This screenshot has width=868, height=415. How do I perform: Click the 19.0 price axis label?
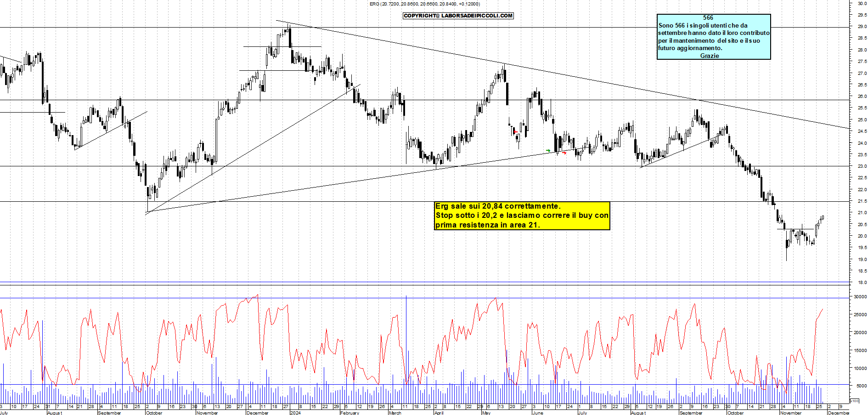click(x=862, y=260)
